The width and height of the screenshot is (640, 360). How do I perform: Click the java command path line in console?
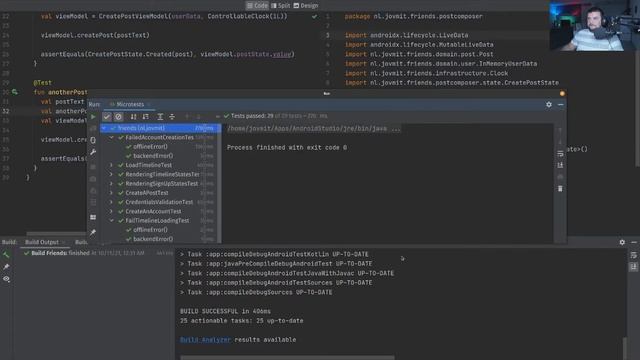(313, 129)
